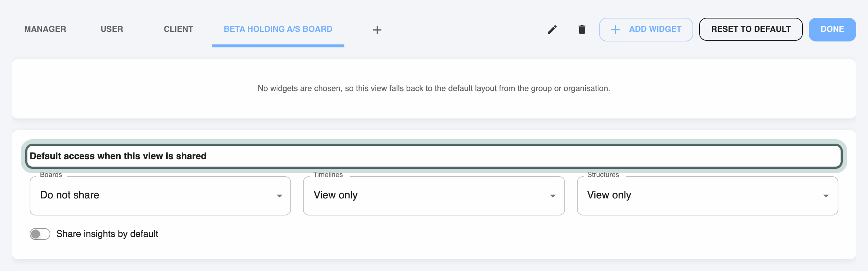Open the Client tab
This screenshot has height=271, width=868.
click(x=178, y=29)
